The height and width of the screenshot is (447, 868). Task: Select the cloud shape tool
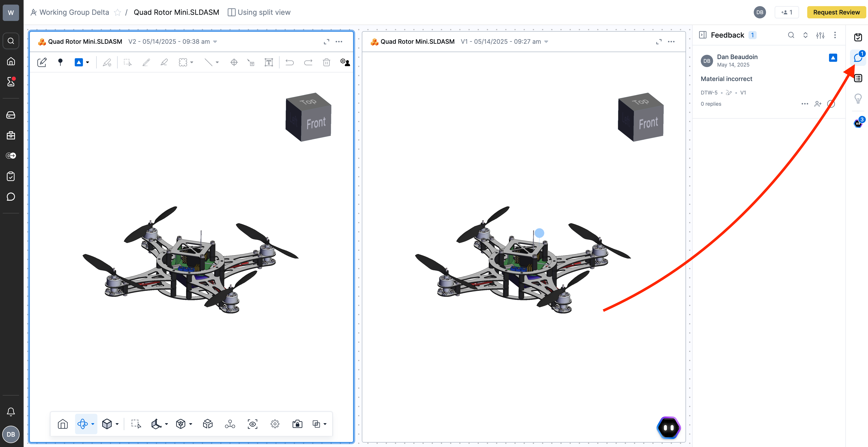pos(183,62)
